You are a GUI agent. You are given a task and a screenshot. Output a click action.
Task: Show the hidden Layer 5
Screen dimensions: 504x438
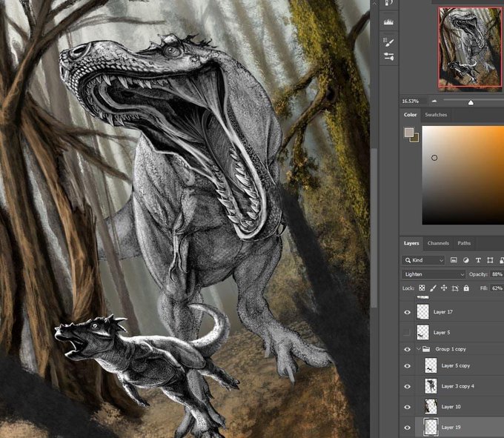(x=407, y=332)
